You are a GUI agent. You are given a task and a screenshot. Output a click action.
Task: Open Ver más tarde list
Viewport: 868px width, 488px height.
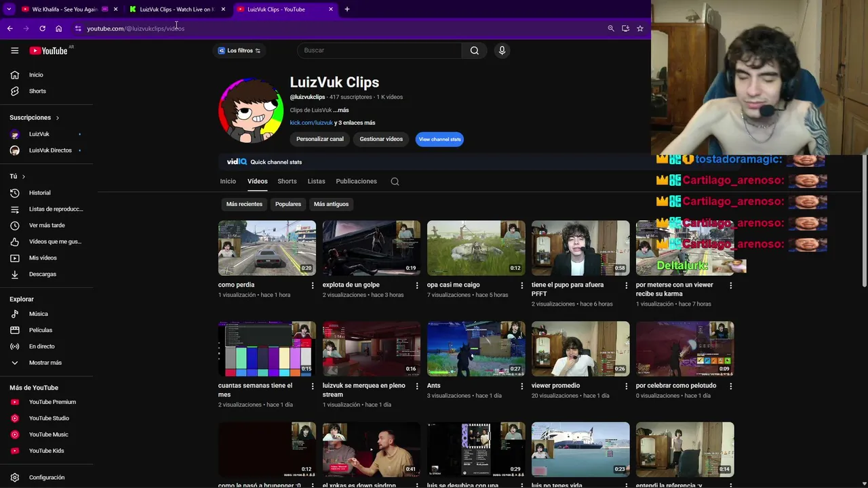pos(46,225)
